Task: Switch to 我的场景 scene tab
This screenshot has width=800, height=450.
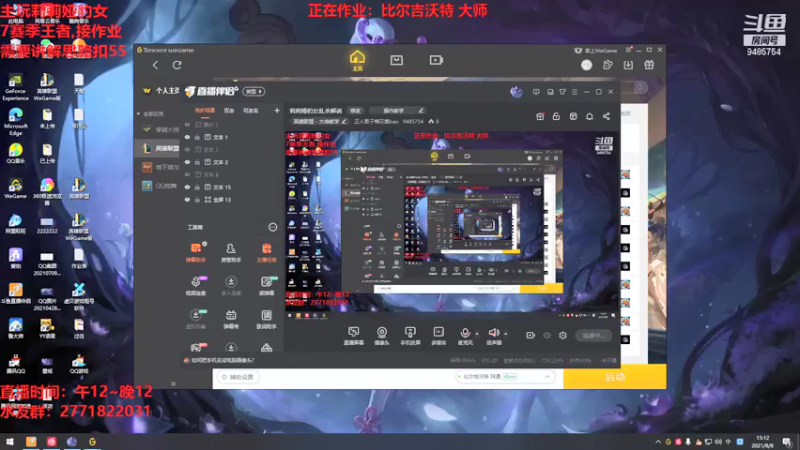Action: pos(205,111)
